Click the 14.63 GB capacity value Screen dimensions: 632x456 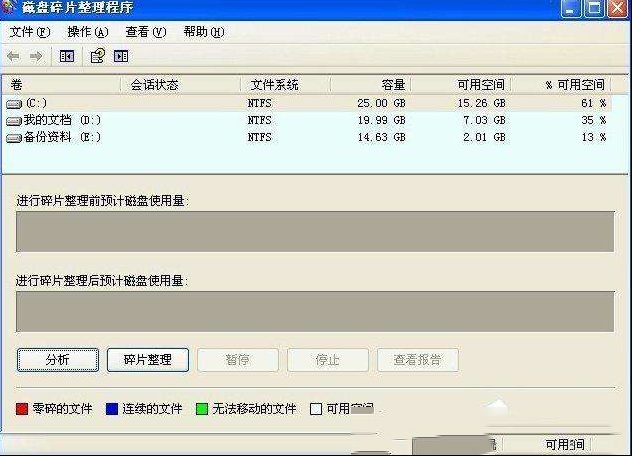coord(381,137)
